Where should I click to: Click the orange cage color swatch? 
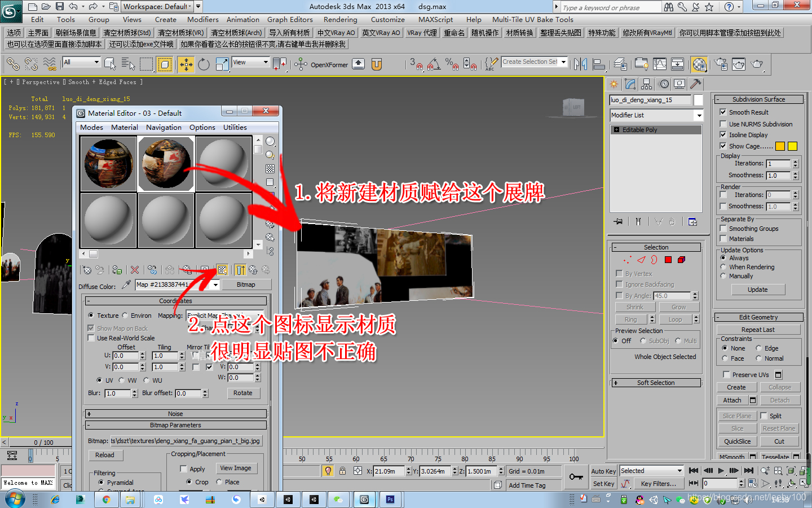[x=780, y=146]
